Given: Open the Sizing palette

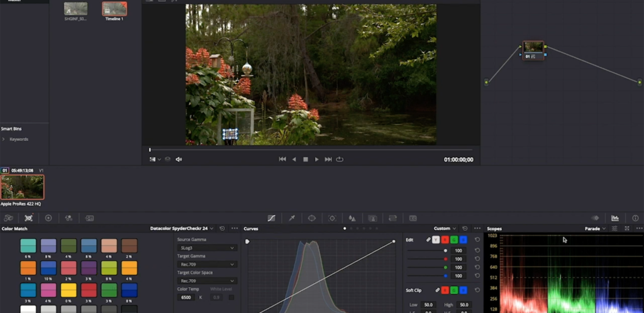Looking at the screenshot, I should click(x=392, y=218).
